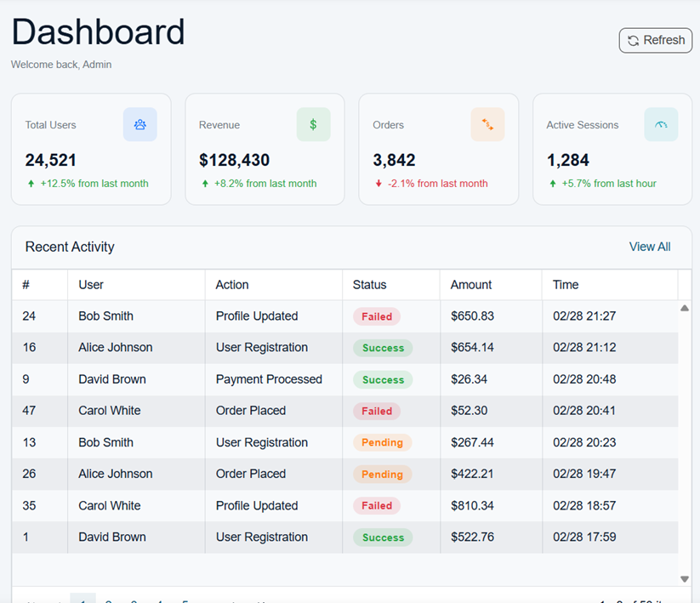700x603 pixels.
Task: Click the green up arrow under Total Users
Action: pos(30,183)
